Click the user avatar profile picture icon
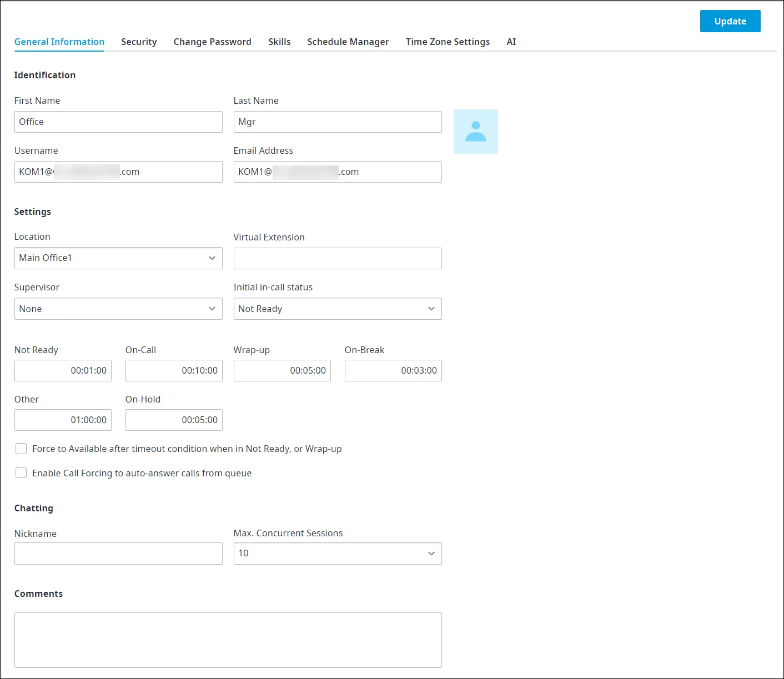Screen dimensions: 784x679 tap(476, 132)
